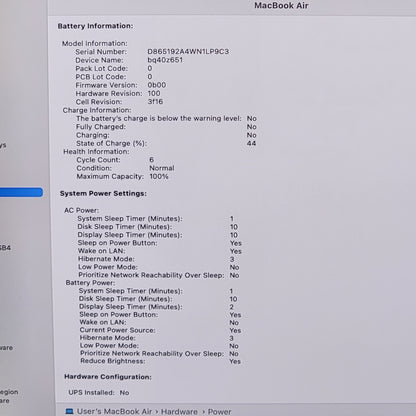Select Power in the bottom path bar
416x416 pixels.
(219, 412)
